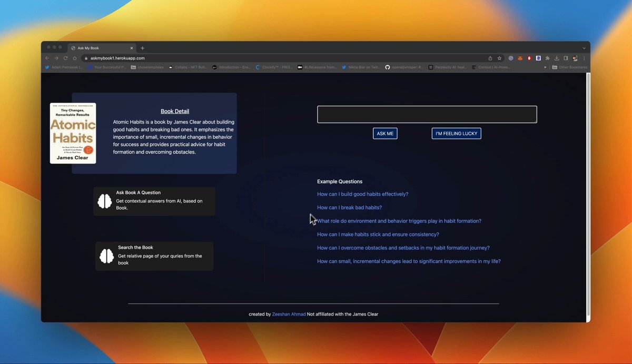The width and height of the screenshot is (632, 364).
Task: Select the Ask My Book tab
Action: (103, 48)
